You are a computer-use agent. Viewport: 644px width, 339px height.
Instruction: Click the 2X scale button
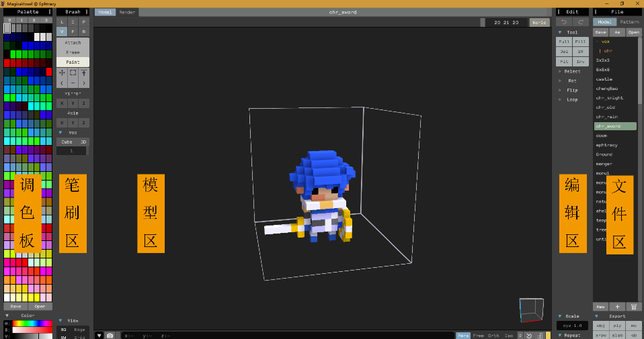pos(580,52)
